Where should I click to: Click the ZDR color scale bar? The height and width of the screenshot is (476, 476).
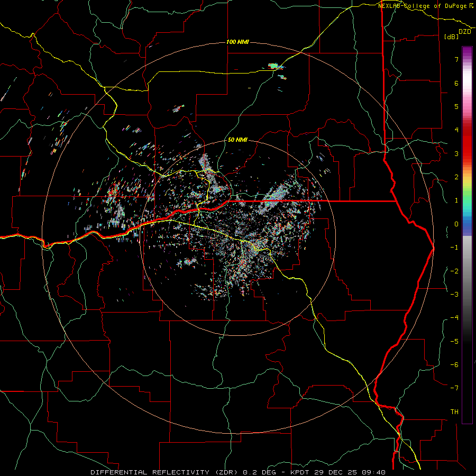467,235
